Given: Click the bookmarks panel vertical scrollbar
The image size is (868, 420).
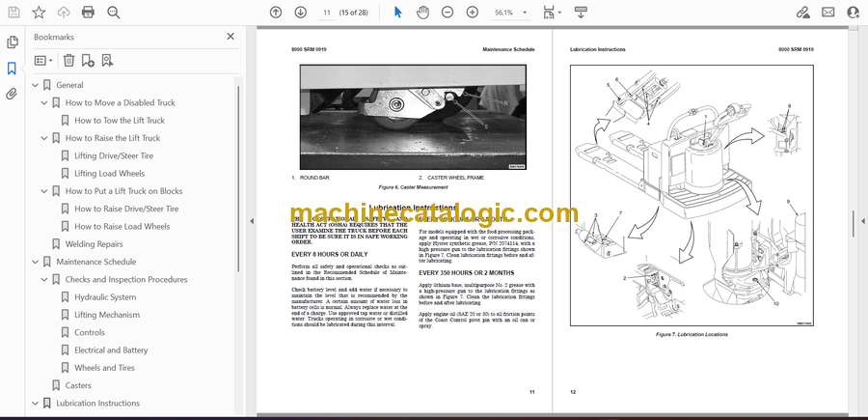Looking at the screenshot, I should 239,179.
